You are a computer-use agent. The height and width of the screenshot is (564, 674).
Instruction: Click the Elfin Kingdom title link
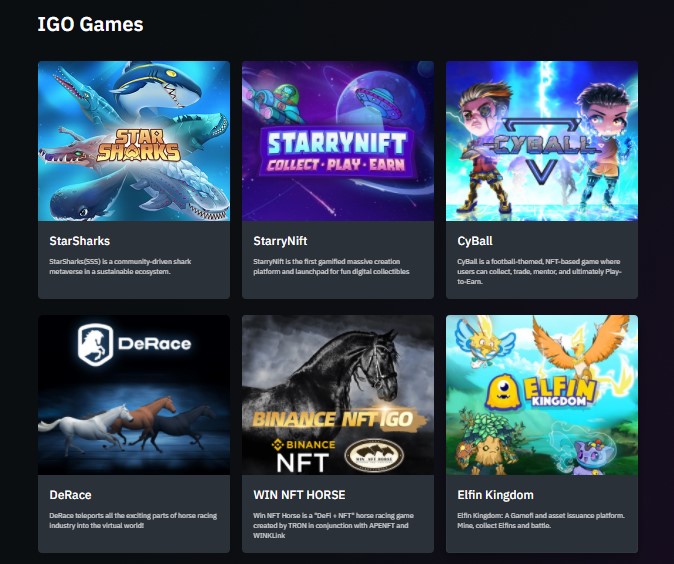coord(495,495)
